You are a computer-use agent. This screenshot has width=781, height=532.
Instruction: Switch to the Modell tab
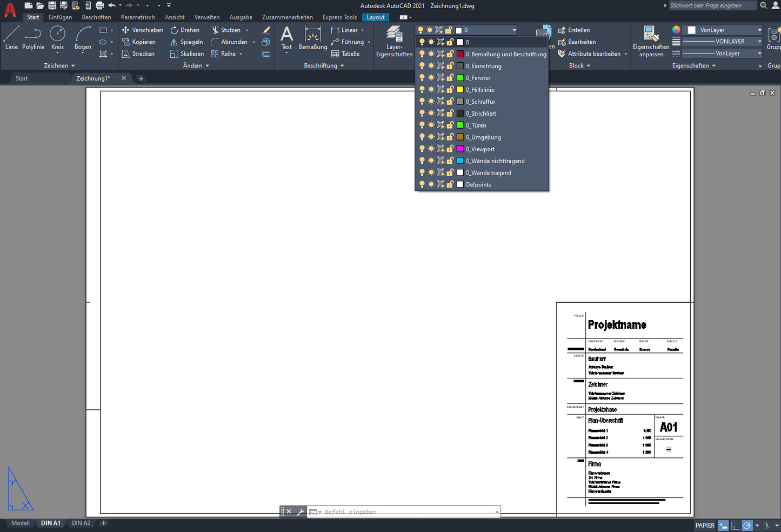pyautogui.click(x=21, y=523)
